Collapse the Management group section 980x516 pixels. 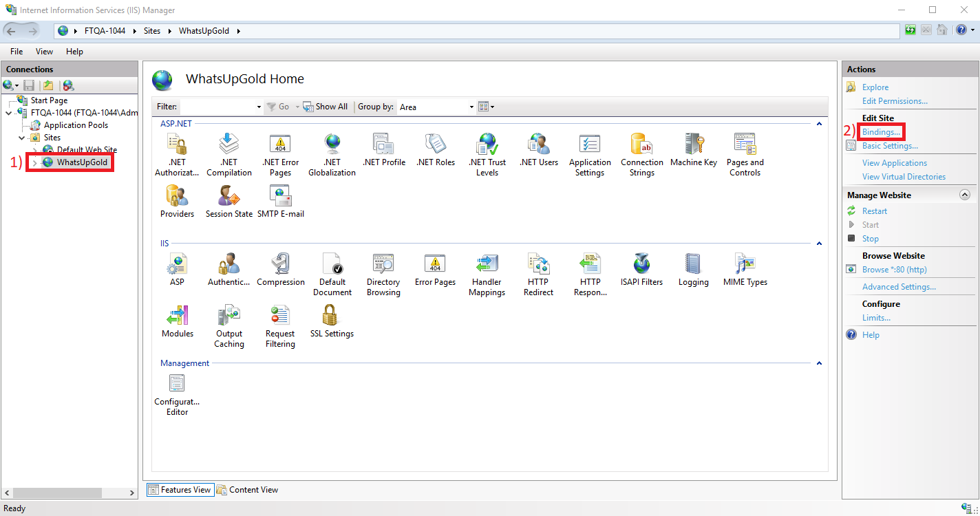(819, 363)
